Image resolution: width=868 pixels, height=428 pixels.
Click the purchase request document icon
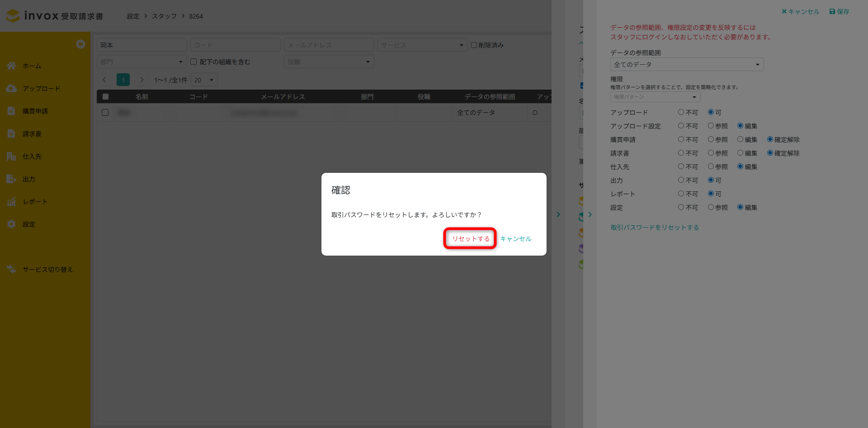(11, 111)
